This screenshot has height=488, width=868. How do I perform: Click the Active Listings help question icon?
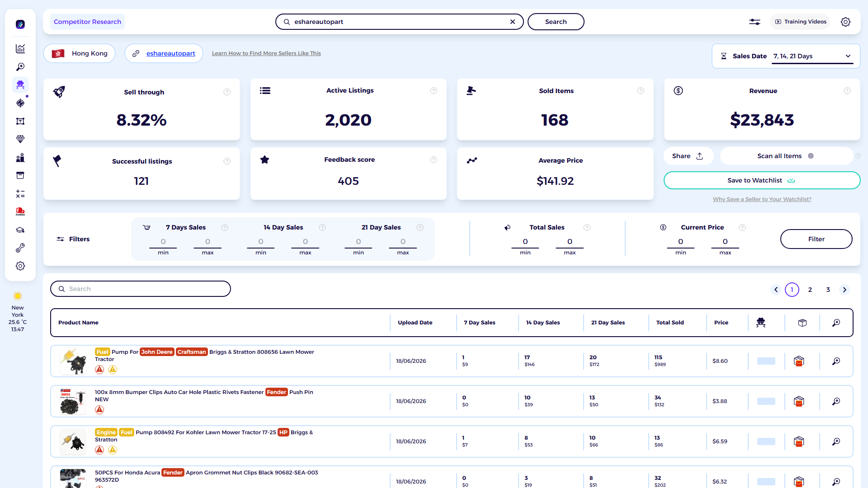[x=434, y=91]
